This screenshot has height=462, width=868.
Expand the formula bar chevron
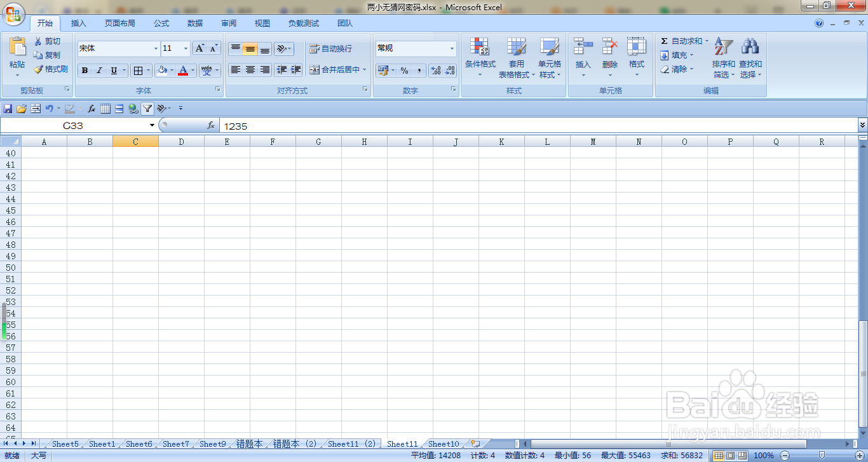click(x=862, y=125)
